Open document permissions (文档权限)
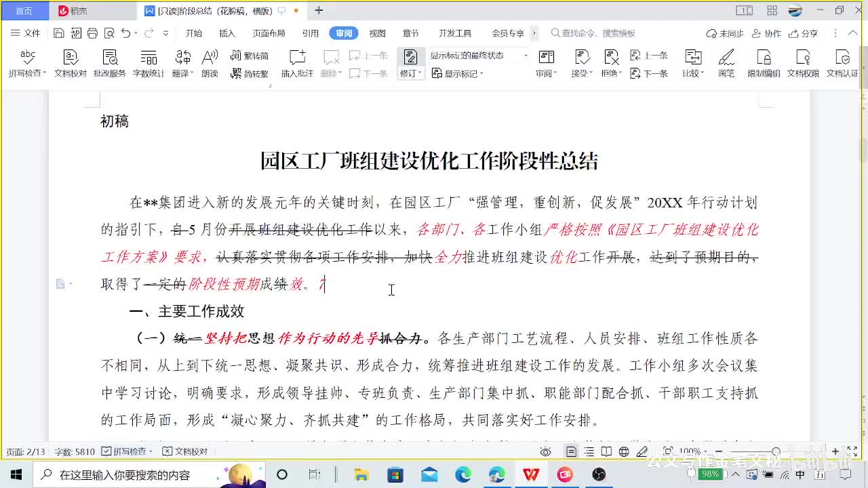This screenshot has height=488, width=868. pos(803,64)
